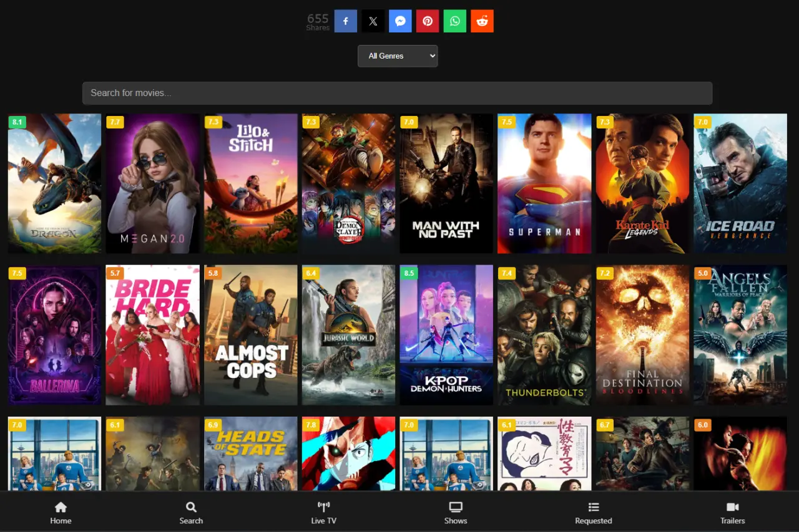Image resolution: width=799 pixels, height=532 pixels.
Task: Open How to Train Your Dragon poster
Action: (x=54, y=183)
